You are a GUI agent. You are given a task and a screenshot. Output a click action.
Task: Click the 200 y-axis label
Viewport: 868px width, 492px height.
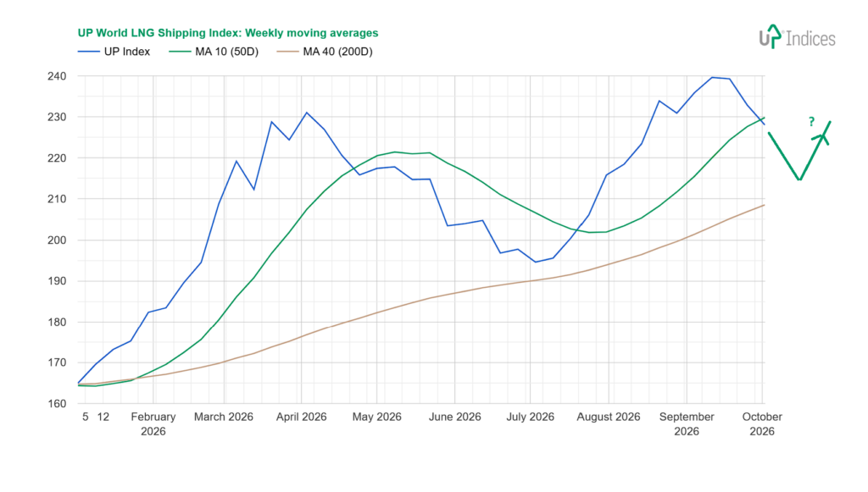57,240
